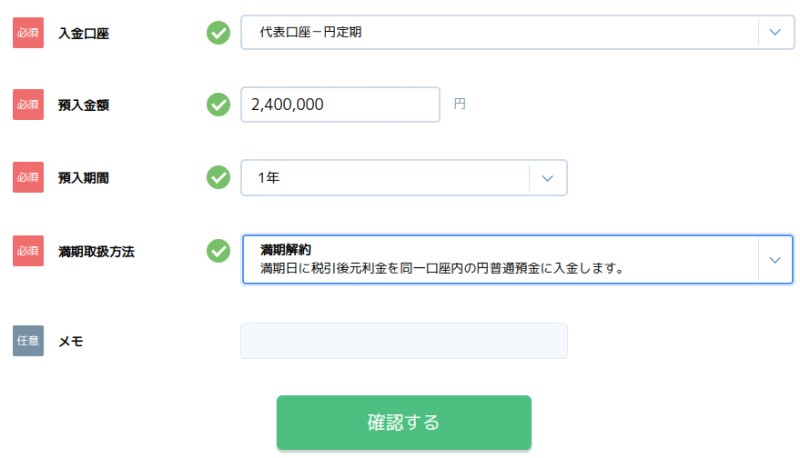
Task: Click the chevron arrow of 満期取扱方法 selector
Action: coord(775,259)
